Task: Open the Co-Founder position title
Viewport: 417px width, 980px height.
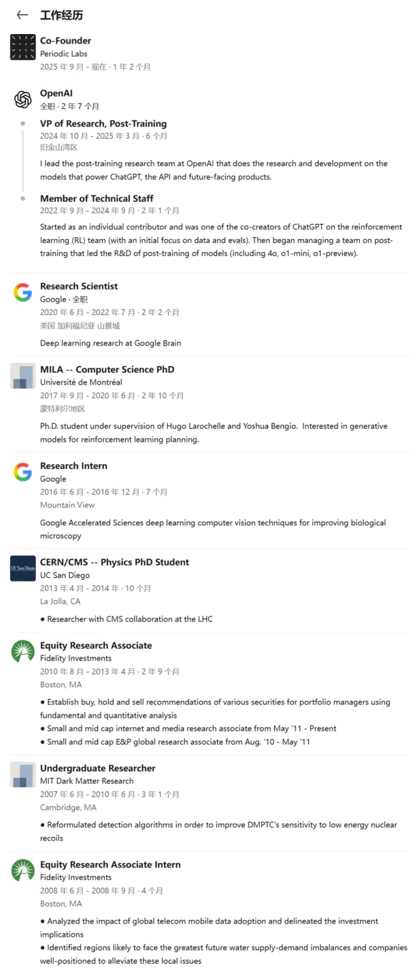Action: pyautogui.click(x=65, y=41)
